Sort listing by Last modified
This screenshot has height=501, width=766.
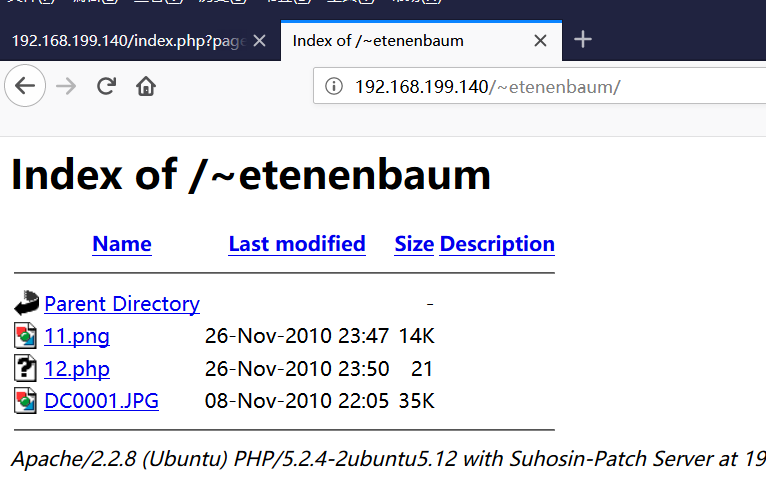coord(297,244)
